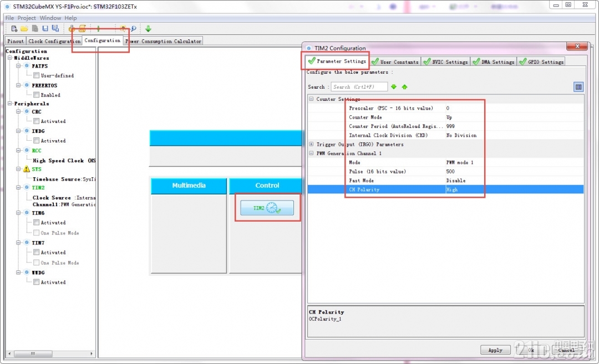Collapse the MiddleWares tree node
This screenshot has width=599, height=364.
point(10,58)
